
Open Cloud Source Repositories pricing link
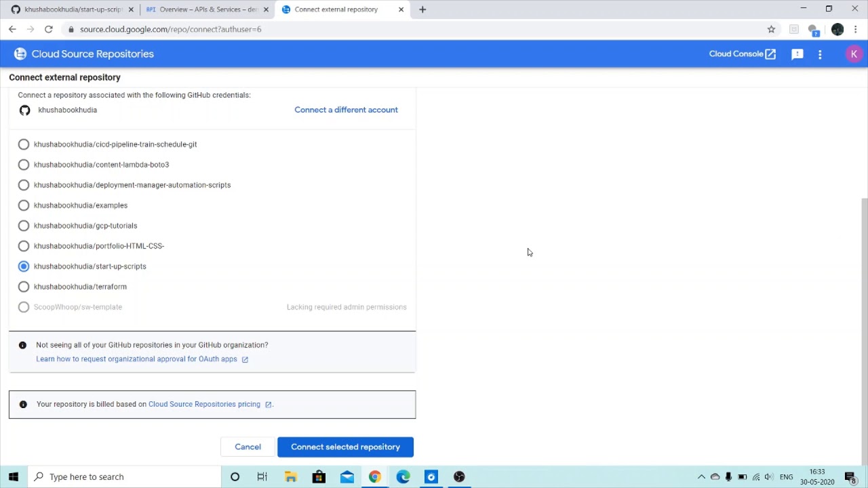[x=204, y=404]
